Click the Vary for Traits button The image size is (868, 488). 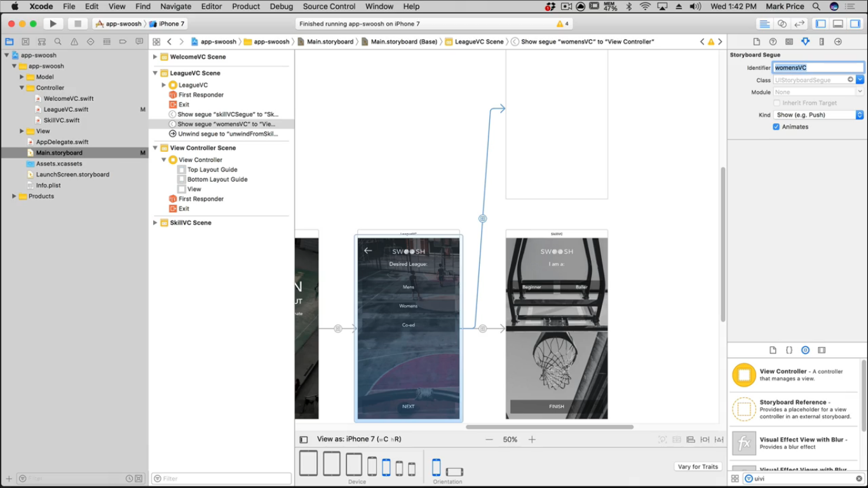coord(698,467)
